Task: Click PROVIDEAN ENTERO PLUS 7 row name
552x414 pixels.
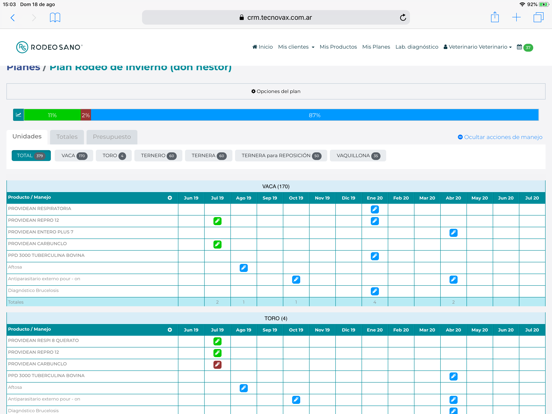Action: 40,232
